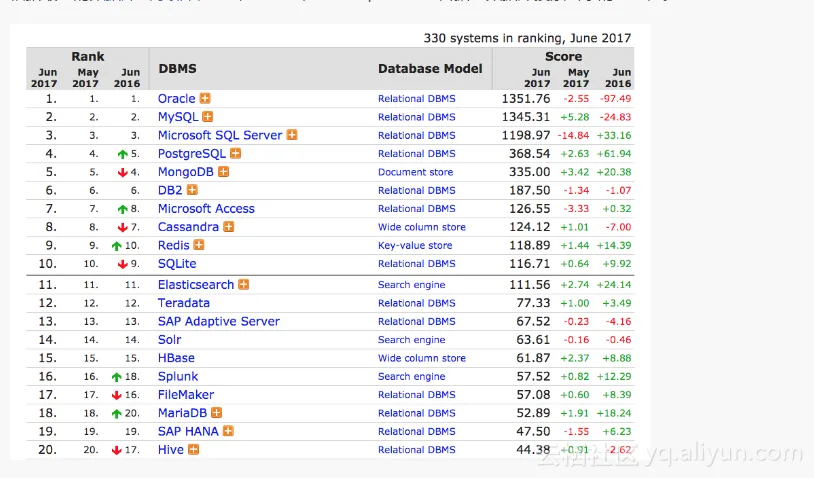Click Search engine in Splunk row
The height and width of the screenshot is (478, 814).
[x=412, y=376]
